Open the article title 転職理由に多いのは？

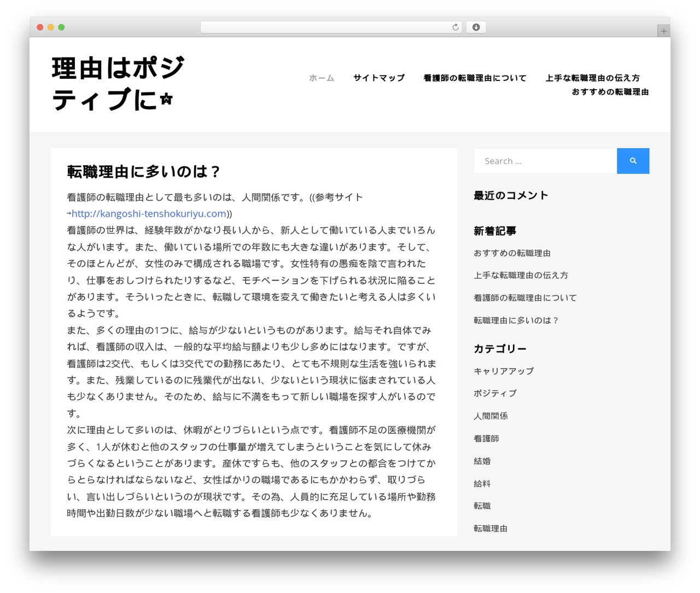pos(144,172)
